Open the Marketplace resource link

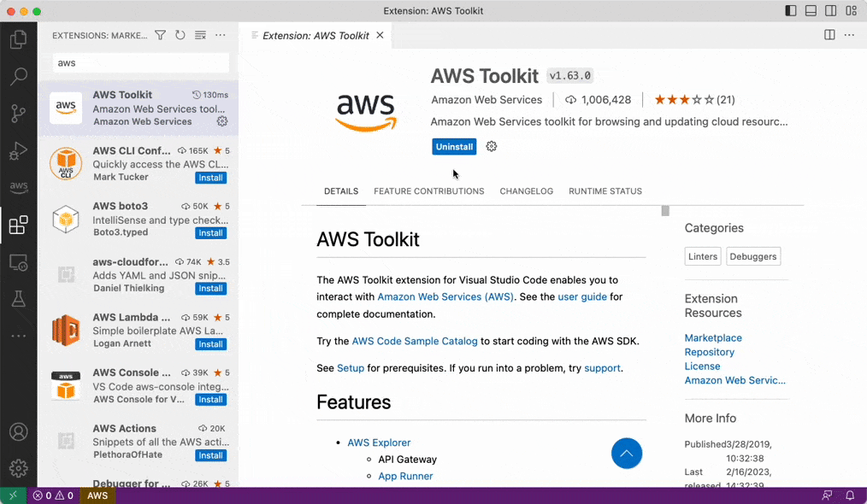pyautogui.click(x=713, y=337)
